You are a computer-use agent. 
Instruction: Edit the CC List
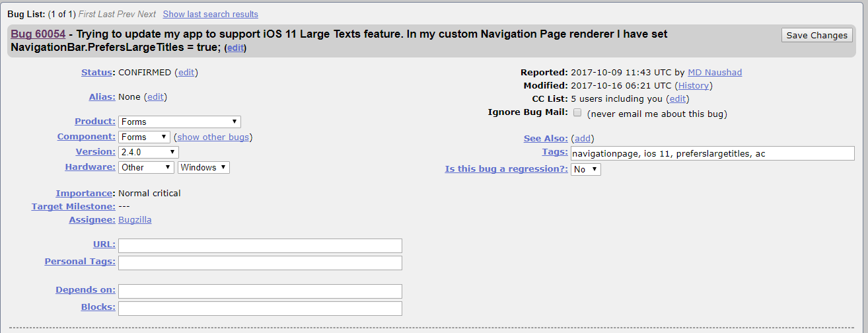pos(677,98)
